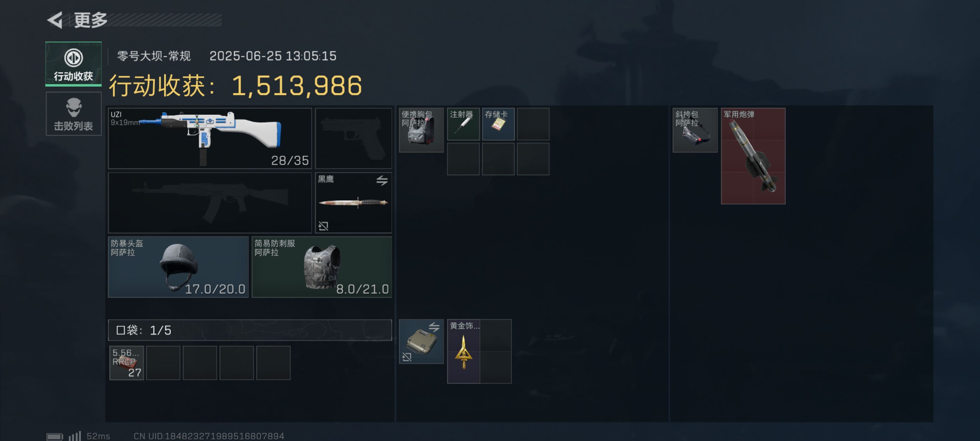This screenshot has height=441, width=980.
Task: Select the 存储卡 memory card item
Action: (498, 124)
